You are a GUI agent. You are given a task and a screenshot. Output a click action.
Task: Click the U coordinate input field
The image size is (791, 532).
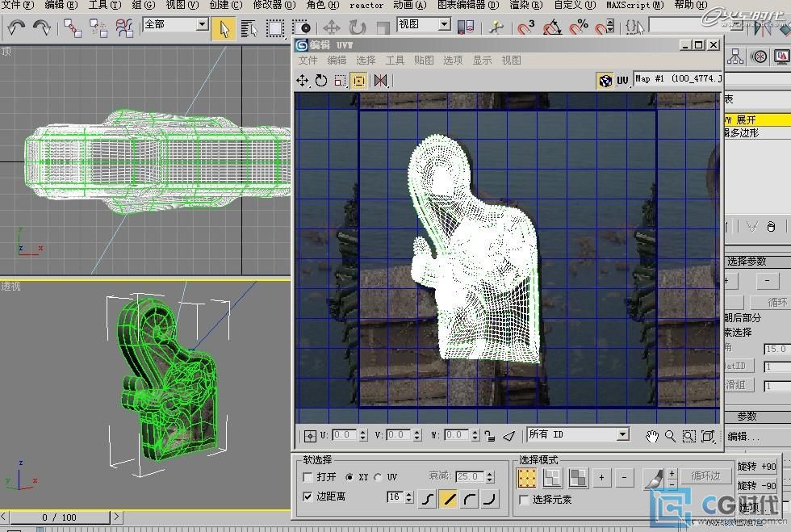point(344,435)
